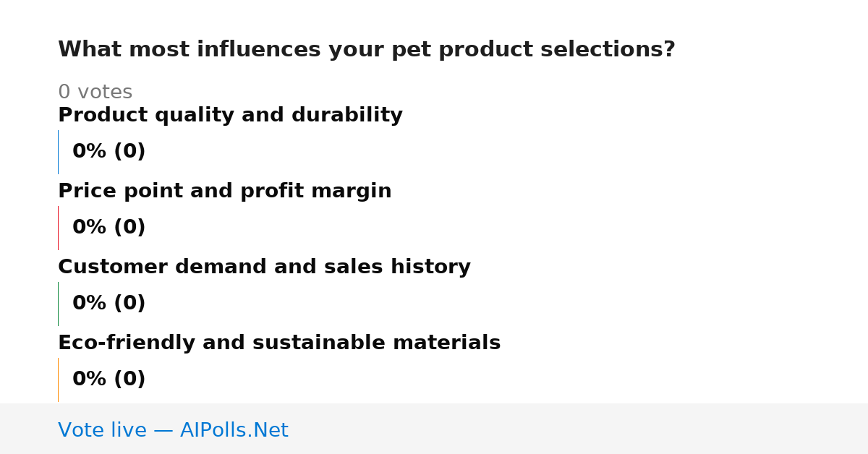Image resolution: width=868 pixels, height=454 pixels.
Task: Click the orange bar under Eco-friendly
Action: (x=58, y=380)
